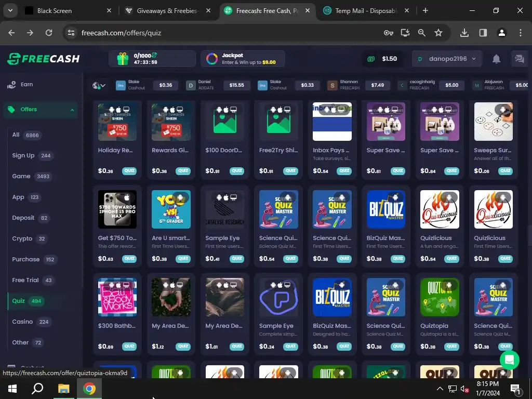Select the Other offers category
532x399 pixels.
click(27, 343)
